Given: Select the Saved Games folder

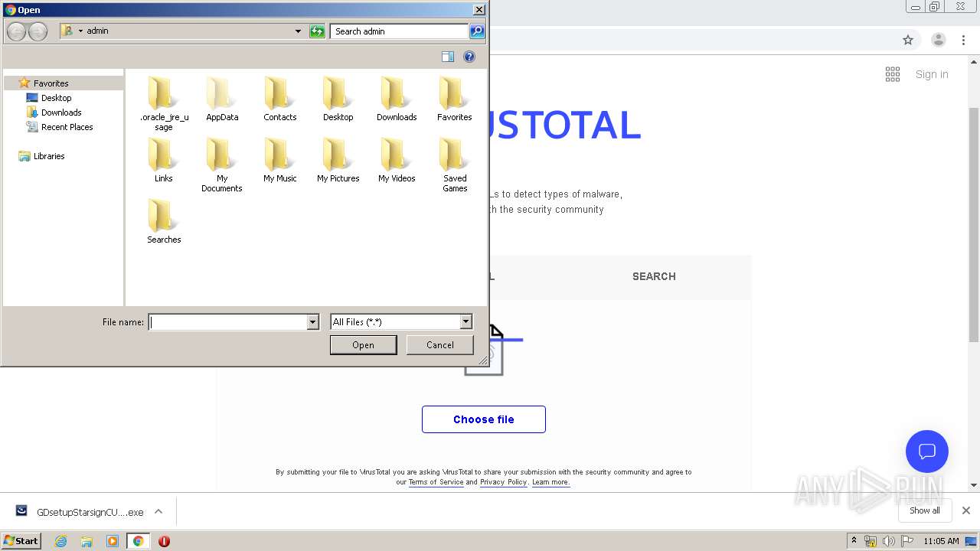Looking at the screenshot, I should 455,165.
